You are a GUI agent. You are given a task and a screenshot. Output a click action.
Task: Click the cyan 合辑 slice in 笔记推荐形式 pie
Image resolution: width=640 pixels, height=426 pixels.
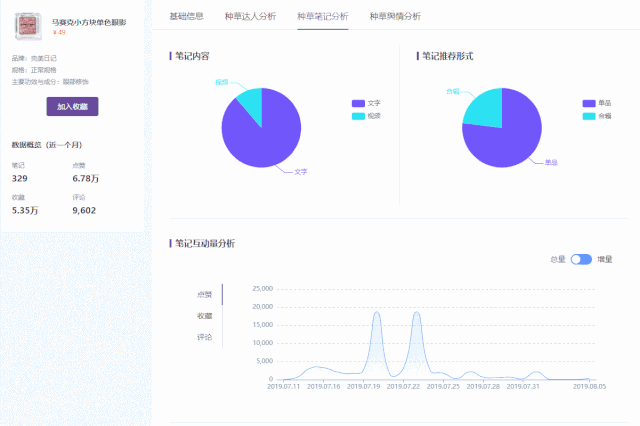pyautogui.click(x=486, y=107)
